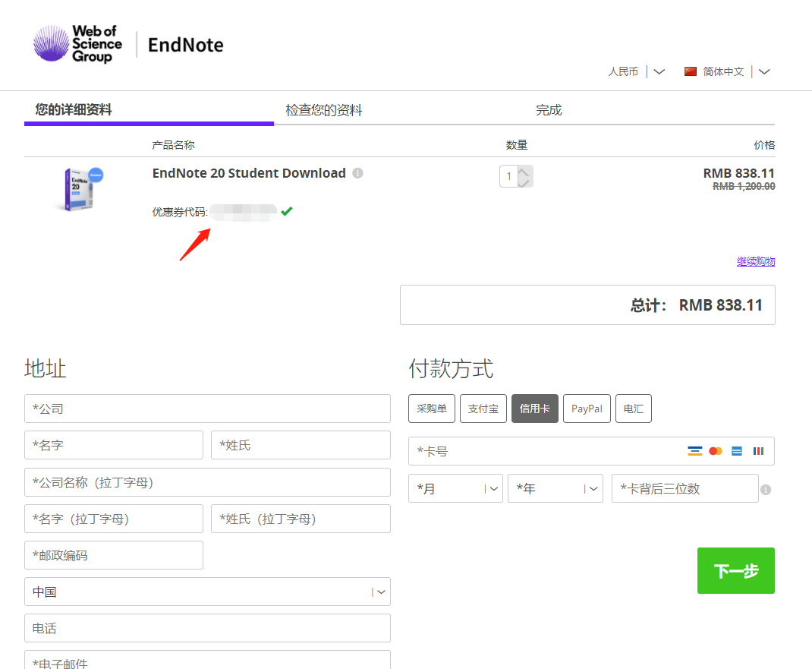Focus the 卡号 card number field
Viewport: 812px width, 669px height.
click(x=591, y=451)
